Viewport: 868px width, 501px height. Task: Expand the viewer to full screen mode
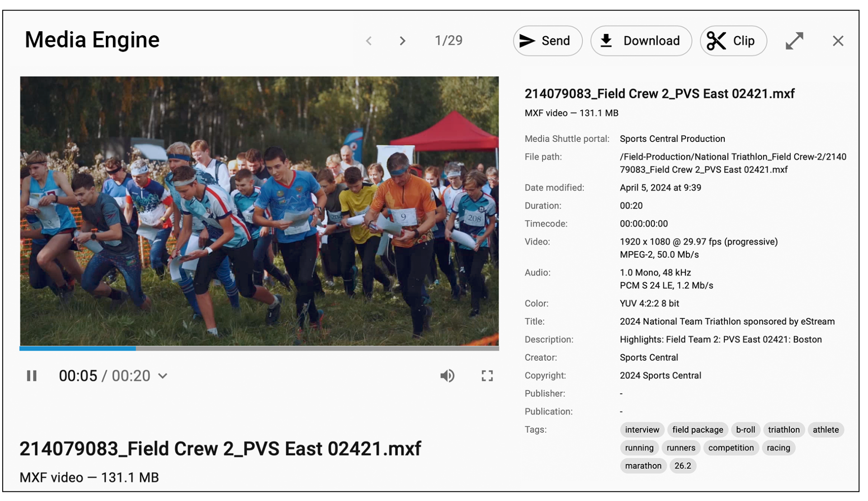(794, 41)
